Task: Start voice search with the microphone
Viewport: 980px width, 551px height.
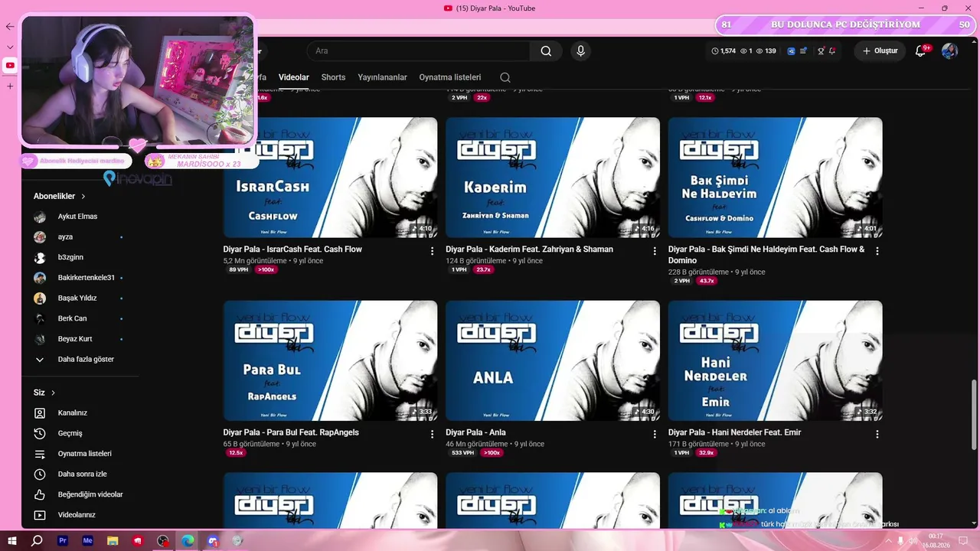Action: pos(581,51)
